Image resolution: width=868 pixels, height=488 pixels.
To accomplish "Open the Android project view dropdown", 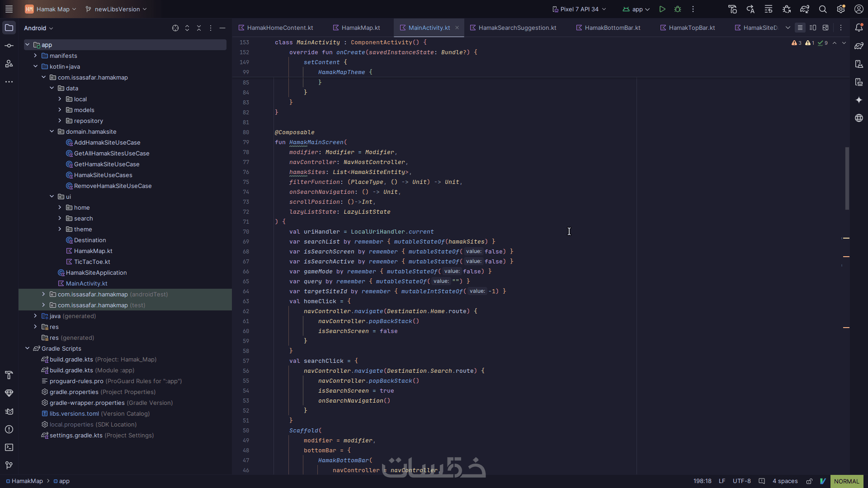I will tap(38, 28).
